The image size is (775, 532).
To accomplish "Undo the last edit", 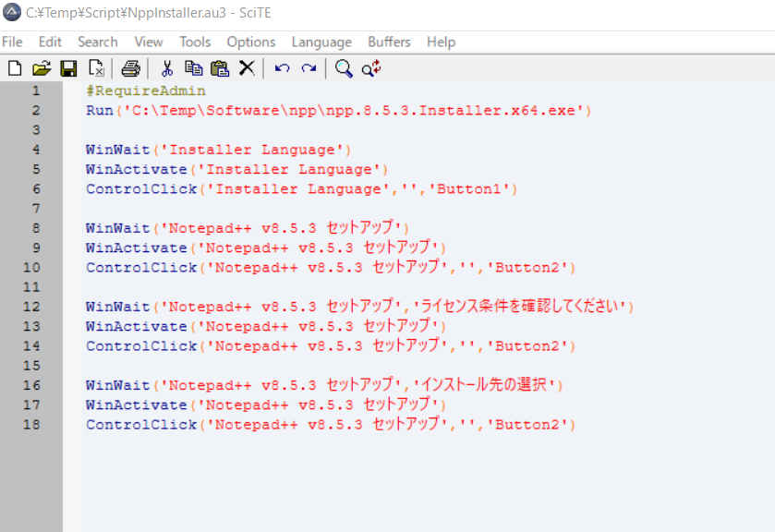I will coord(283,68).
